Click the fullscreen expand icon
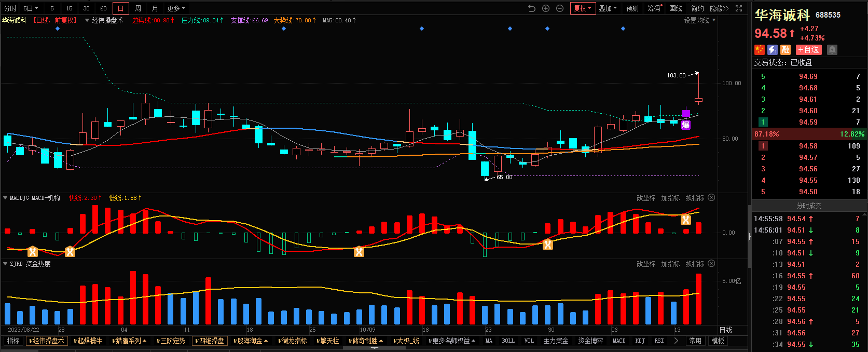The image size is (868, 352). pyautogui.click(x=739, y=8)
